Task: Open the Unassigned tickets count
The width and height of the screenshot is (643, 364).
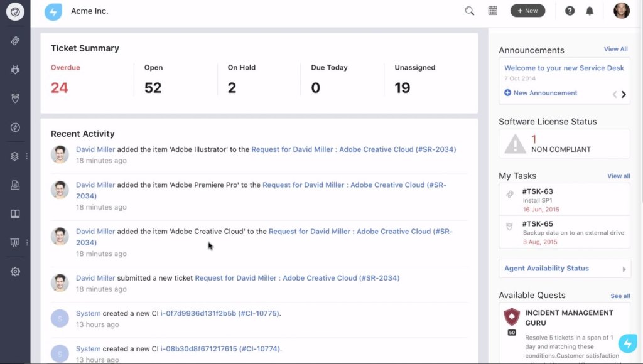Action: (402, 88)
